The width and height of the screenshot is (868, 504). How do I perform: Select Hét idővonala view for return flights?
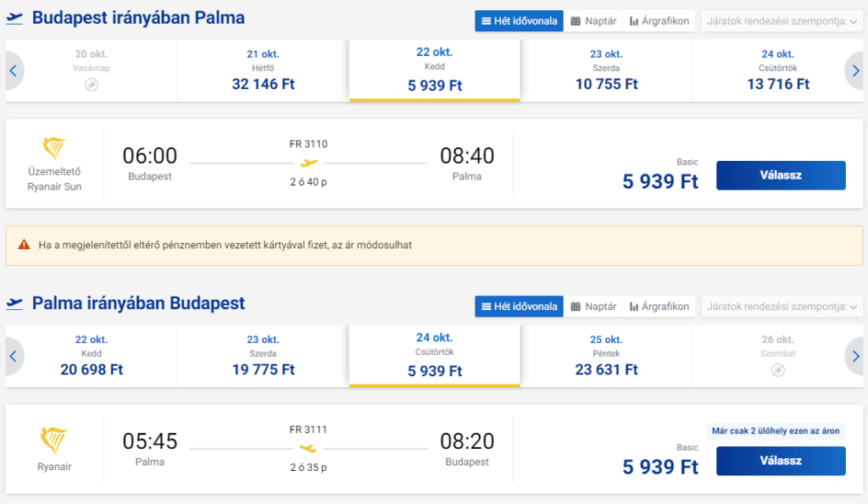pos(520,307)
